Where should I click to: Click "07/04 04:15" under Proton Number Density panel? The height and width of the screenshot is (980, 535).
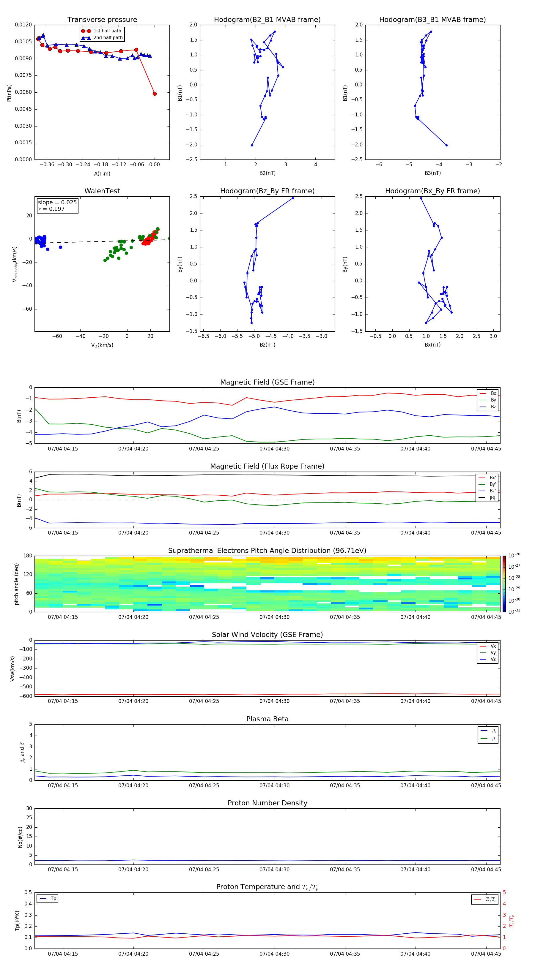(63, 870)
